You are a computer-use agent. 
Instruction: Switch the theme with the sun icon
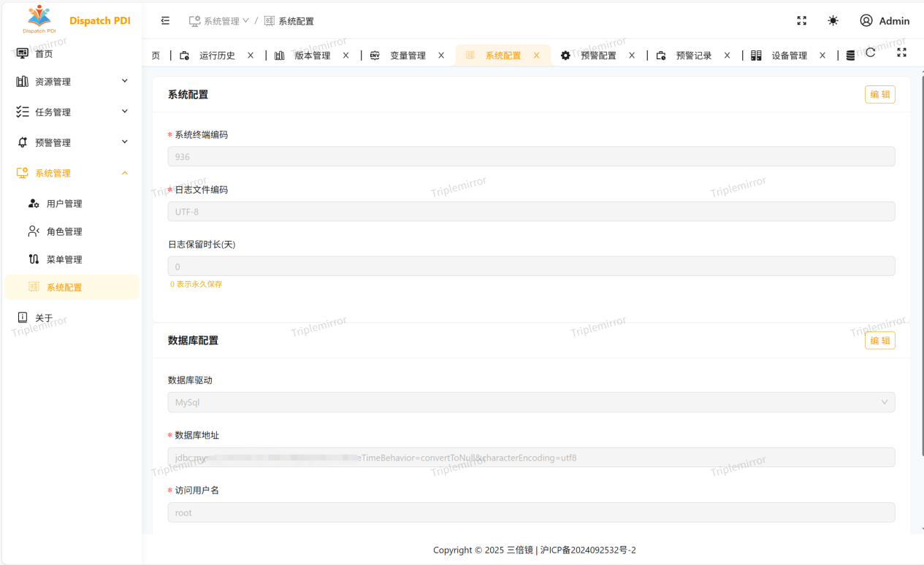pyautogui.click(x=833, y=20)
